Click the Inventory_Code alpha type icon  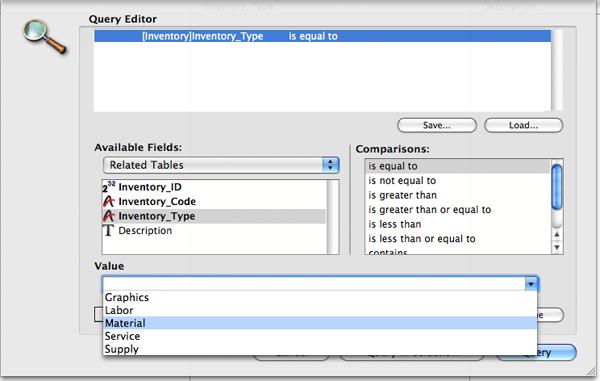click(x=109, y=202)
